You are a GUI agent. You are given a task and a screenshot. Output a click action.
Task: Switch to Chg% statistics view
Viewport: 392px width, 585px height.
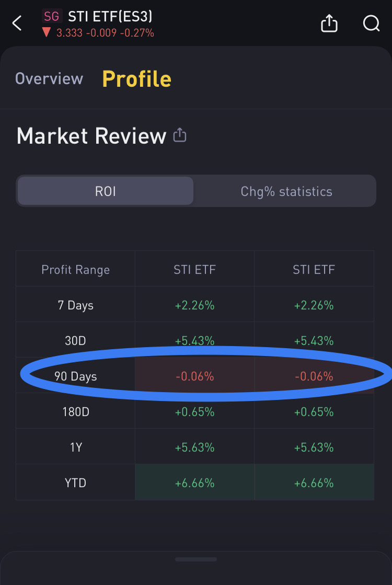pos(286,191)
